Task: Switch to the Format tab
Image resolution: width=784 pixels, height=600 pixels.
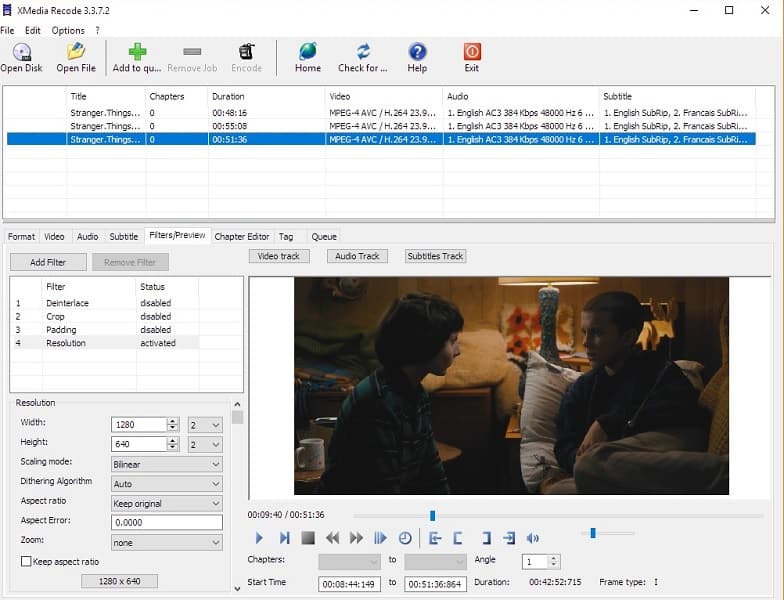Action: click(x=22, y=236)
